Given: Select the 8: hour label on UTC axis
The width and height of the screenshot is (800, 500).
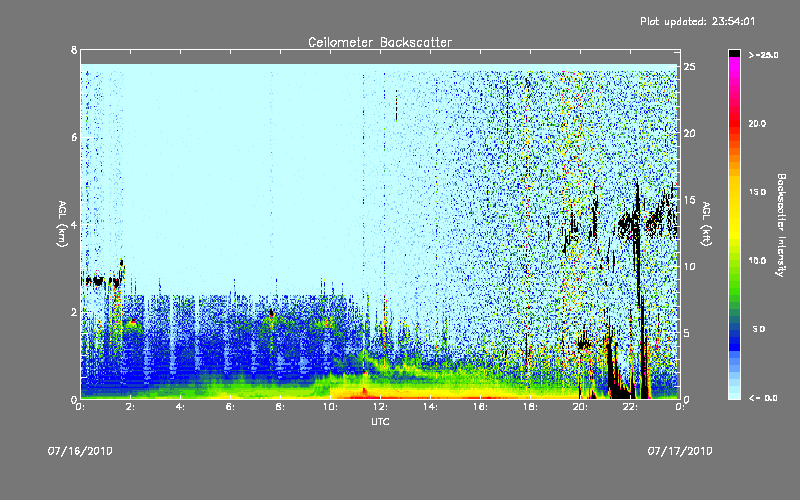Looking at the screenshot, I should 281,407.
